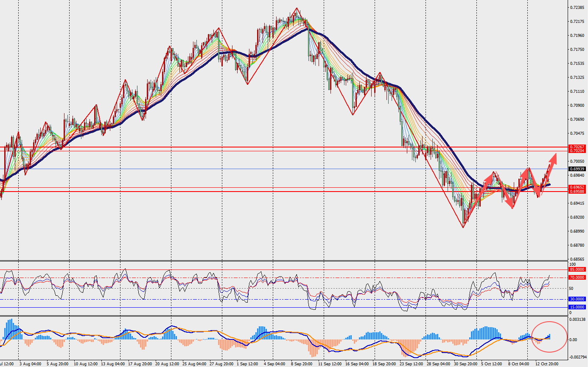Click the 17 Aug 20:00 time label
The height and width of the screenshot is (367, 588).
pyautogui.click(x=140, y=364)
